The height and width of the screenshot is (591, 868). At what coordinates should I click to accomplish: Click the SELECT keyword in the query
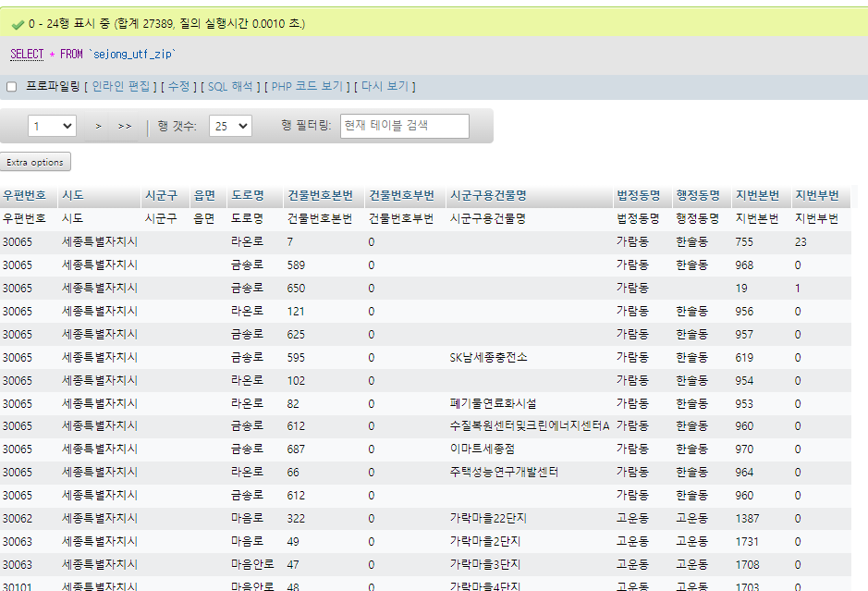point(27,55)
